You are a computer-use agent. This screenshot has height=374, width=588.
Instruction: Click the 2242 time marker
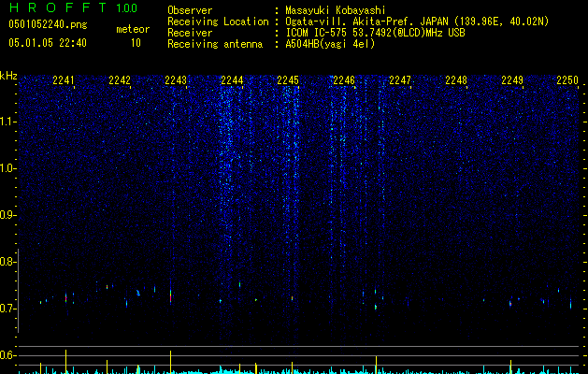[x=120, y=80]
